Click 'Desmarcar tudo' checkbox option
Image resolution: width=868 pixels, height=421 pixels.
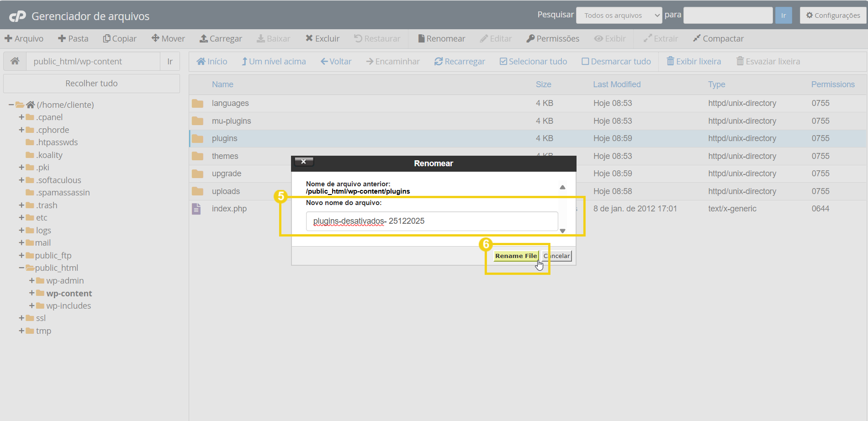[x=616, y=62]
